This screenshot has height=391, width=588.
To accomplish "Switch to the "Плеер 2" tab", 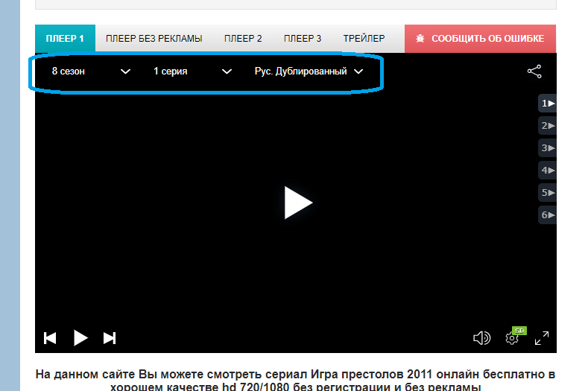I will point(243,39).
